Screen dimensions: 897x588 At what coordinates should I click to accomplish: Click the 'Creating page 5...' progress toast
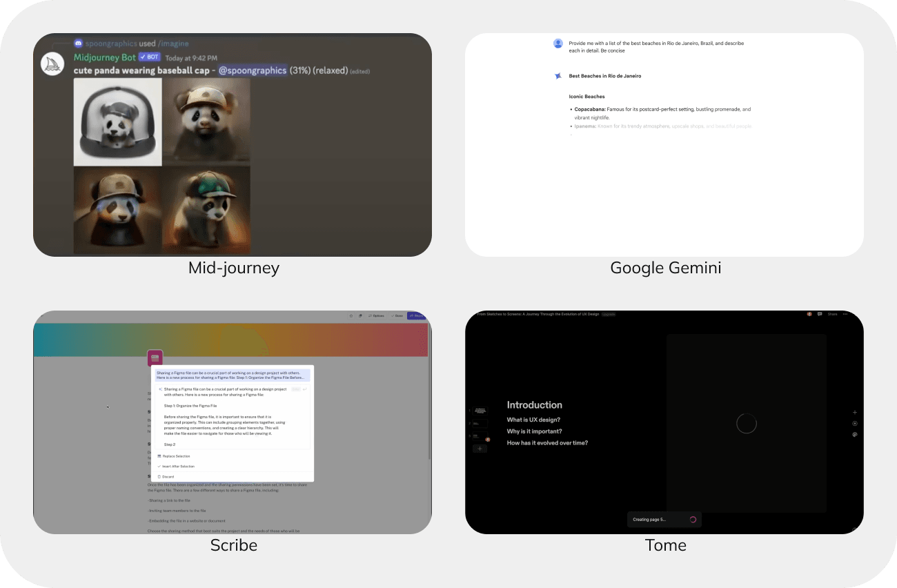pyautogui.click(x=664, y=519)
